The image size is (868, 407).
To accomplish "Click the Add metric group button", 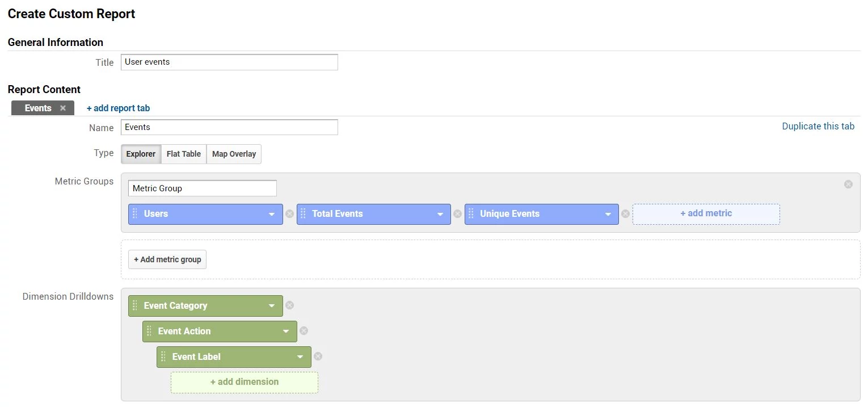I will point(167,259).
